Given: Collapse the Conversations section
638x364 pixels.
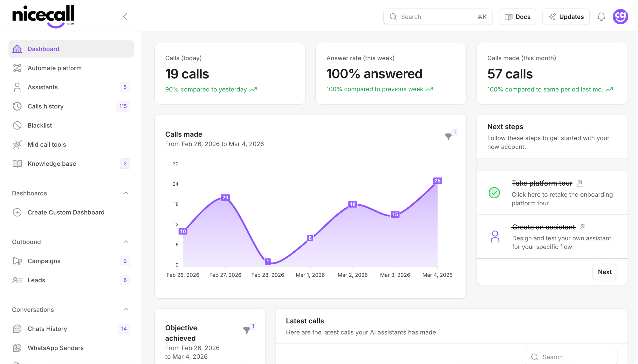Looking at the screenshot, I should [126, 309].
